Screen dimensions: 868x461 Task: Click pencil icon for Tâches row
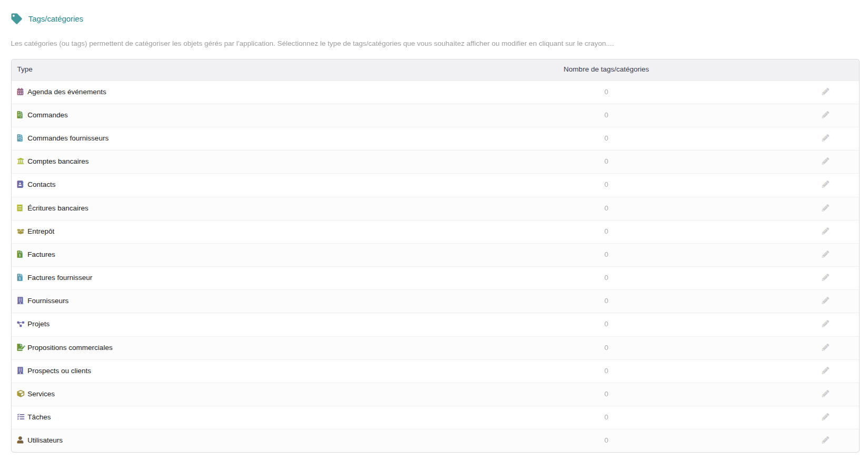(825, 417)
